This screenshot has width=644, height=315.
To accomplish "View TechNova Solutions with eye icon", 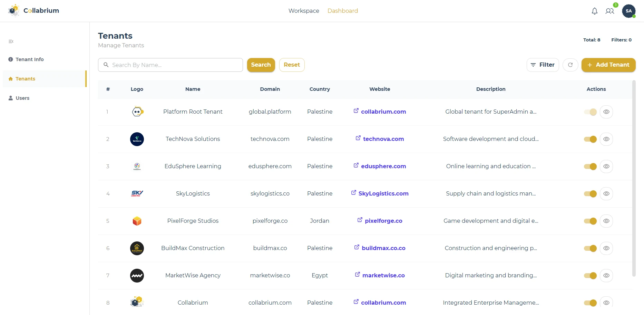I will (x=606, y=139).
